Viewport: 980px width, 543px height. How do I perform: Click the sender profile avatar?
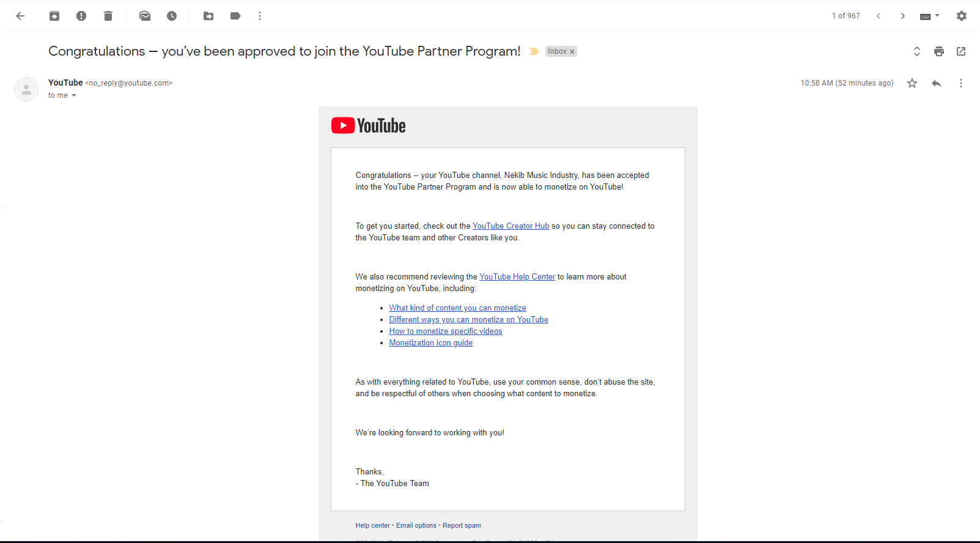[x=26, y=89]
